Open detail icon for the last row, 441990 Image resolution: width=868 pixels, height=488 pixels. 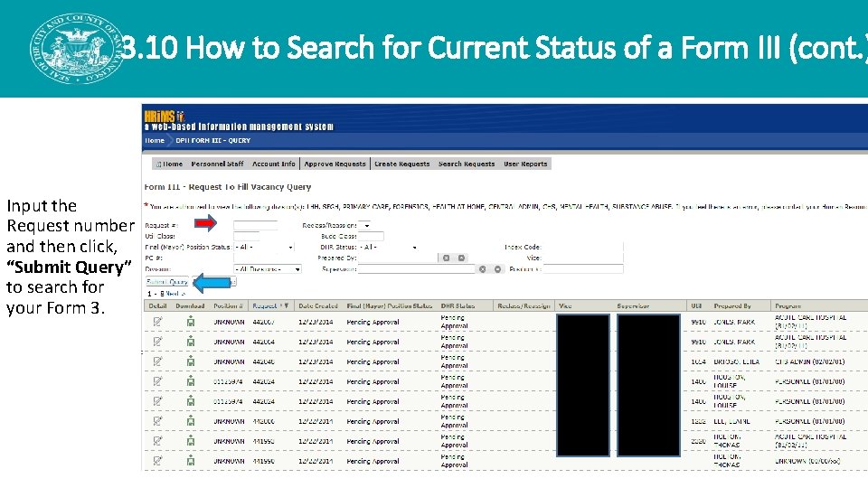point(157,461)
